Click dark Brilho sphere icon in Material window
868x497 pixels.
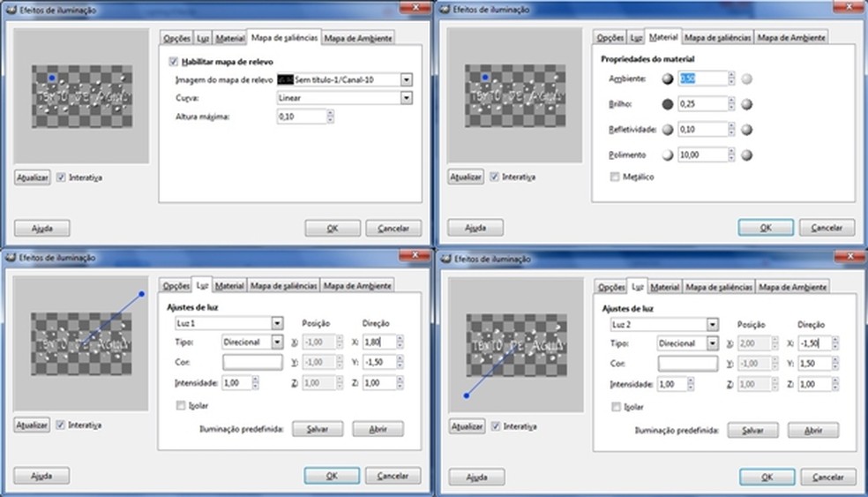668,103
